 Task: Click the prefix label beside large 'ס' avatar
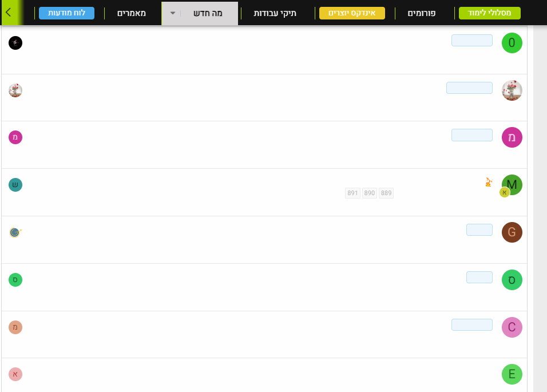[x=479, y=277]
